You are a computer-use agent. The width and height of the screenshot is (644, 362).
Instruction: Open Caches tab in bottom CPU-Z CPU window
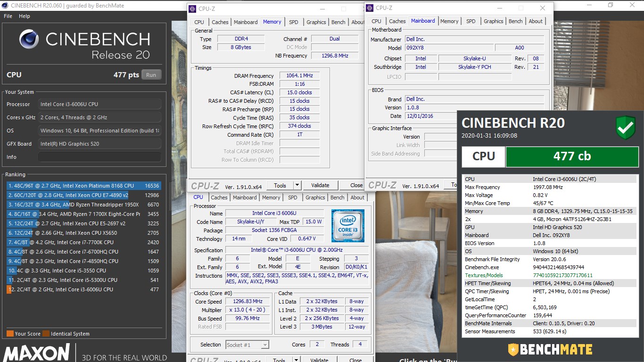(x=219, y=197)
